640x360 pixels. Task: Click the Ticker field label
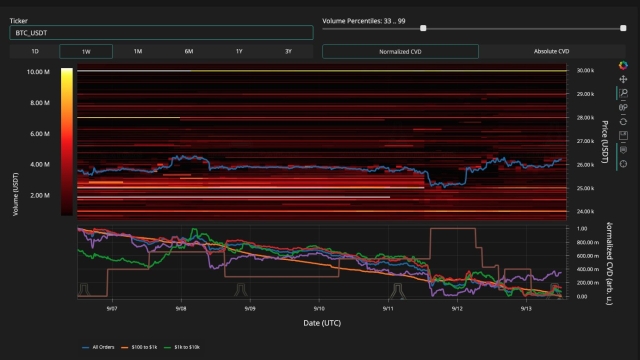pyautogui.click(x=19, y=21)
